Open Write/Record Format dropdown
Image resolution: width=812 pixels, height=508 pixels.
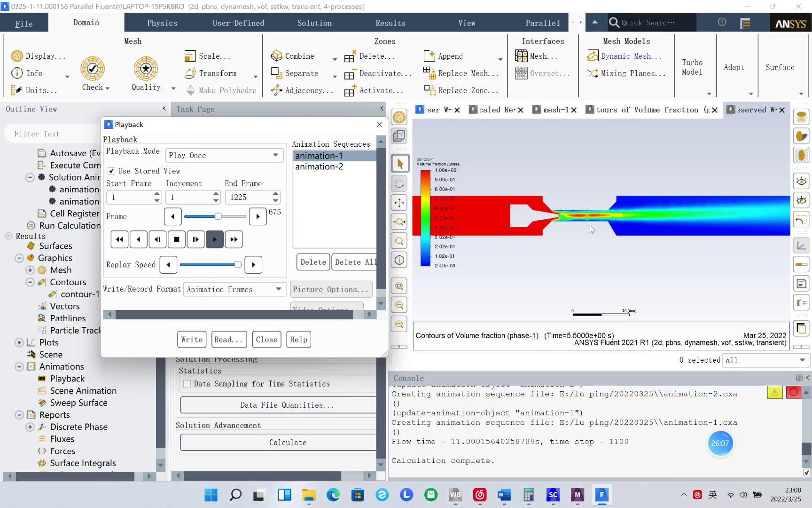pyautogui.click(x=234, y=289)
